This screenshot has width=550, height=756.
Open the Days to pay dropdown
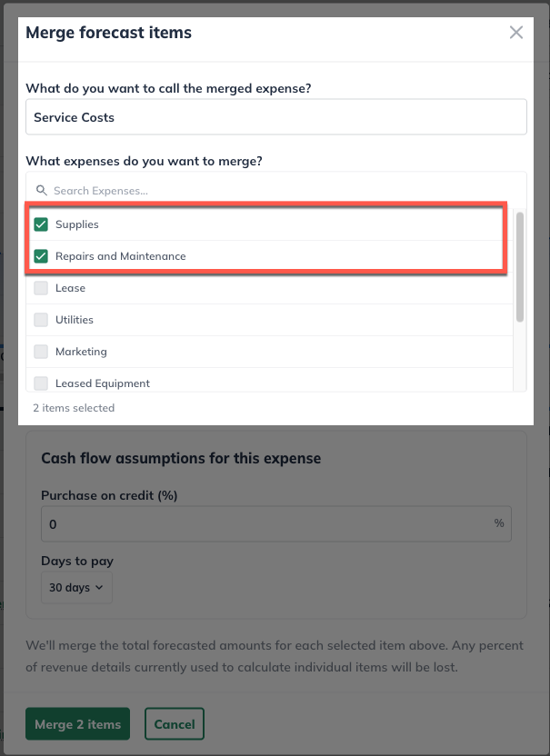pyautogui.click(x=76, y=588)
